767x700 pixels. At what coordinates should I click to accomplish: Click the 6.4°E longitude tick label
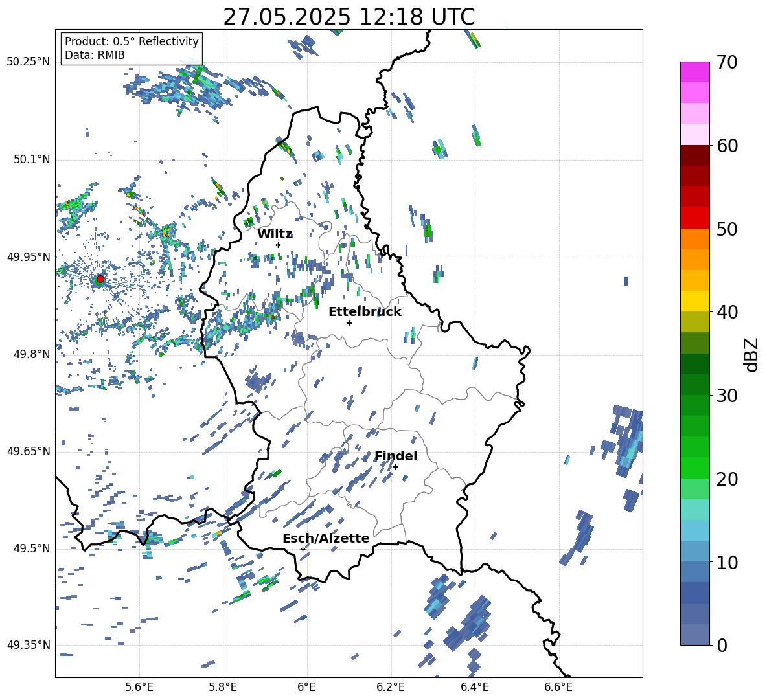point(474,687)
